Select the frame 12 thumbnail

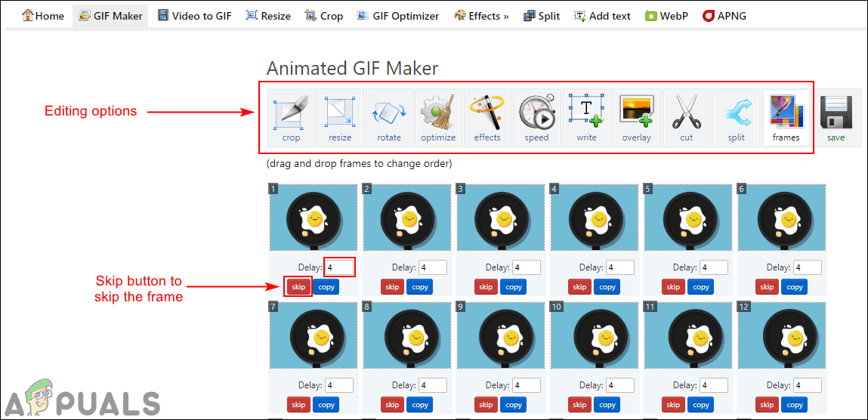[x=782, y=335]
